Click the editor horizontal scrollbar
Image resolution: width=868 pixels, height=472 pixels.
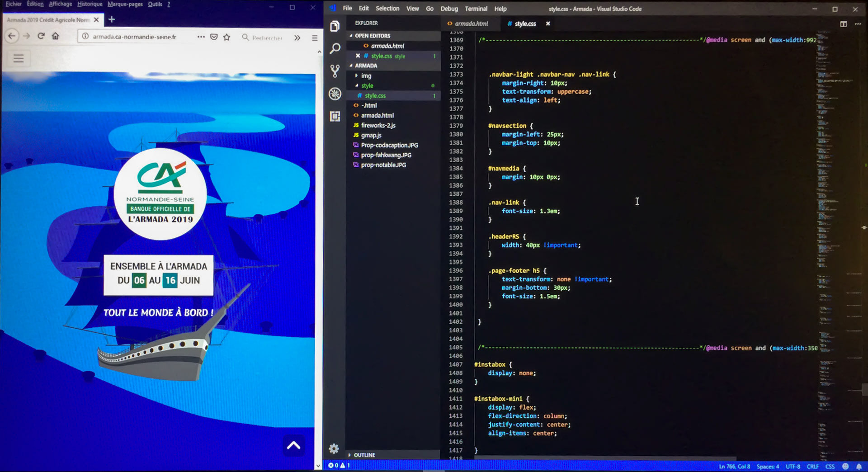pyautogui.click(x=606, y=458)
